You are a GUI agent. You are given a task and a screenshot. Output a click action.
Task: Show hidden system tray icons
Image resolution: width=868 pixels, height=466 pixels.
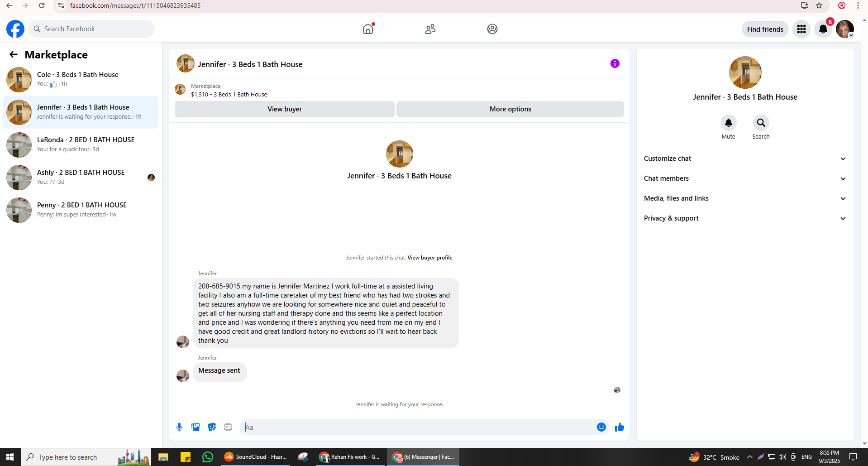(x=750, y=457)
